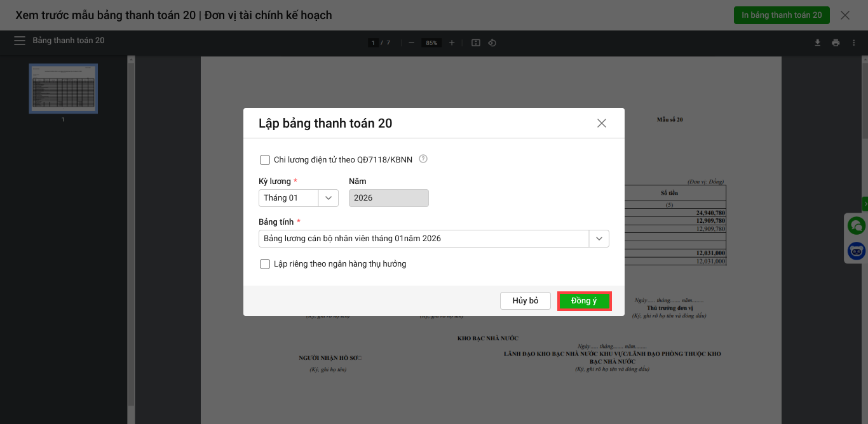Enable Chi lương điện tử theo QĐ7118/KBNN checkbox
The image size is (868, 424).
point(265,160)
